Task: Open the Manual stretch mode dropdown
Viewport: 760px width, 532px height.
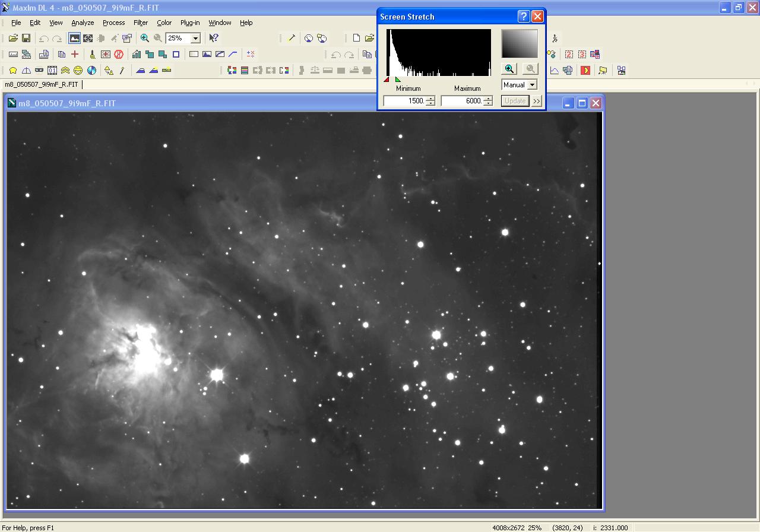Action: [x=532, y=85]
